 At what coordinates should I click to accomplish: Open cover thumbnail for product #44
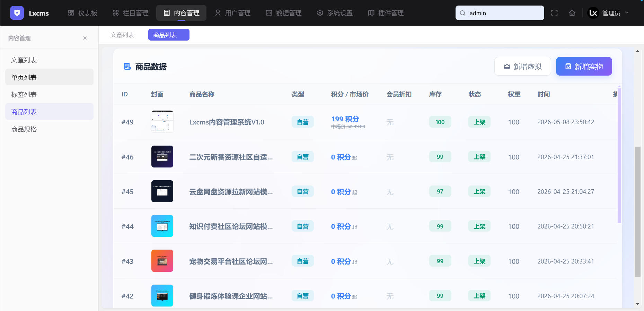162,226
